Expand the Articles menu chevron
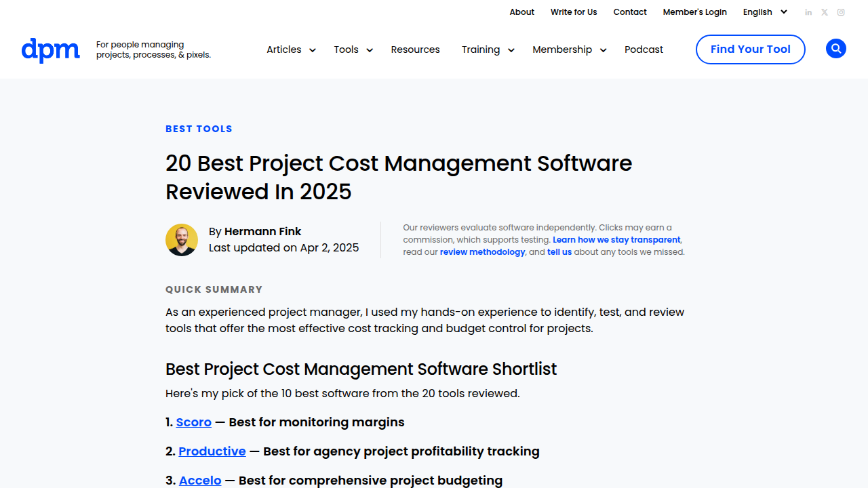The height and width of the screenshot is (488, 868). pyautogui.click(x=313, y=50)
